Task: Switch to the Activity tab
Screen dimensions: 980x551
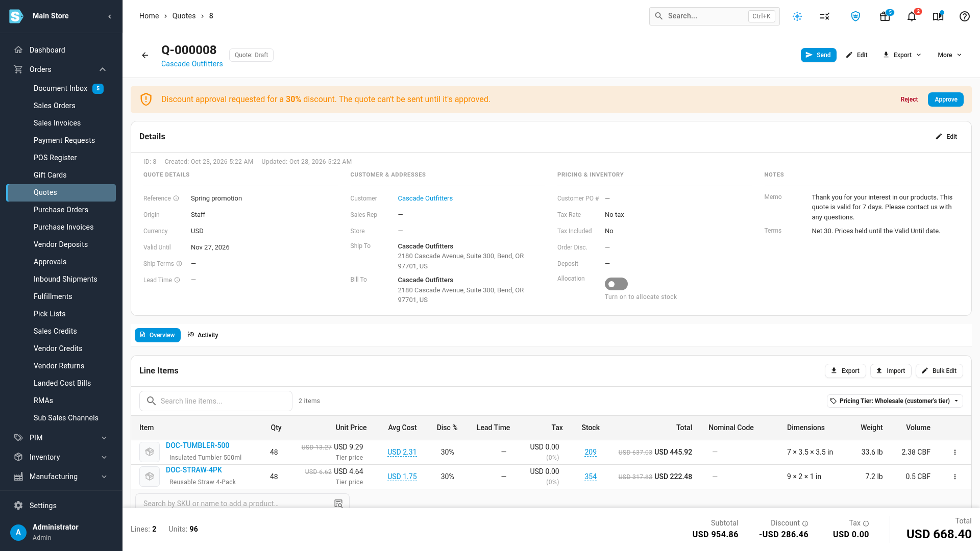Action: pyautogui.click(x=203, y=335)
